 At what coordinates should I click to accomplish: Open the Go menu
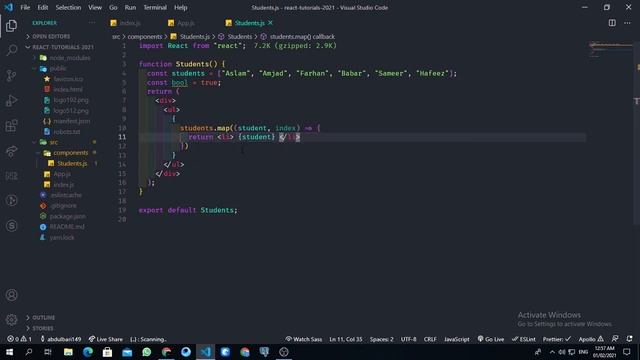(x=113, y=7)
